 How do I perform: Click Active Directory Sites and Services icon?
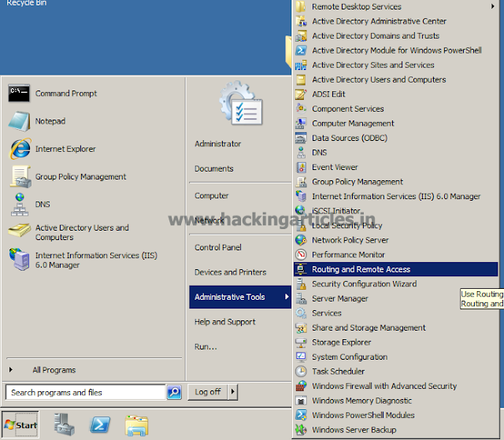coord(301,65)
